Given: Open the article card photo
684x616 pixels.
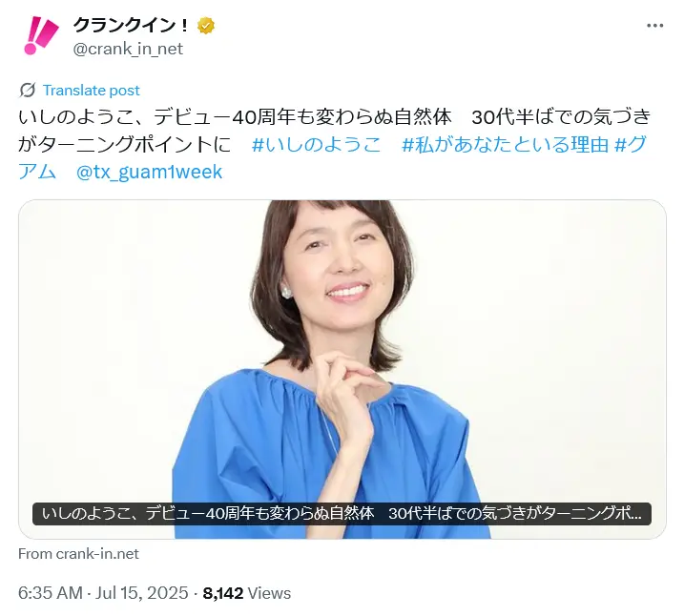Looking at the screenshot, I should [x=342, y=369].
